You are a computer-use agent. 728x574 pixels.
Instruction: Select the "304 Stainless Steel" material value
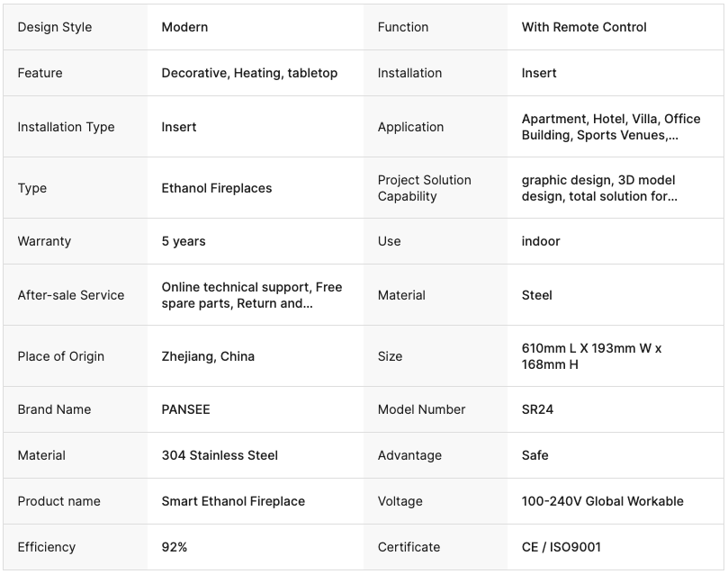(220, 455)
